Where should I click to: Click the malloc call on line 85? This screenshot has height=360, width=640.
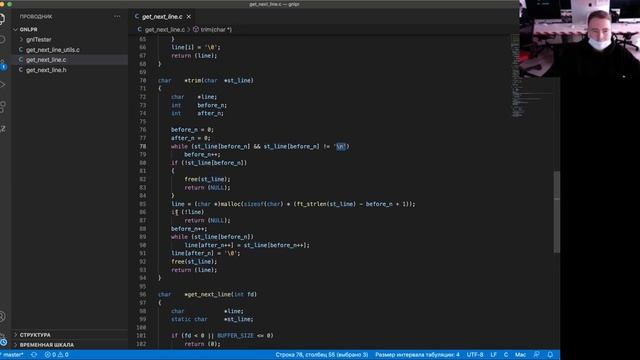point(230,204)
